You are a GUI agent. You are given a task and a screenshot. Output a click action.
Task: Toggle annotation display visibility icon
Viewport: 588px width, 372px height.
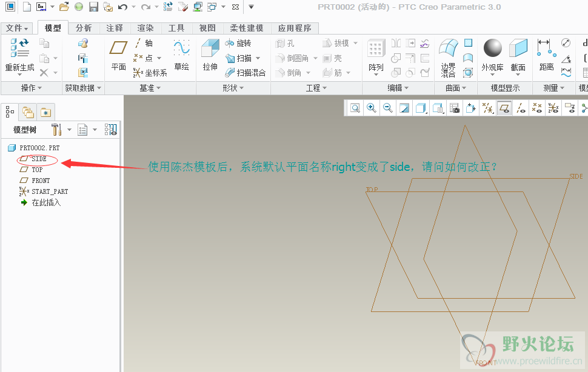[570, 108]
